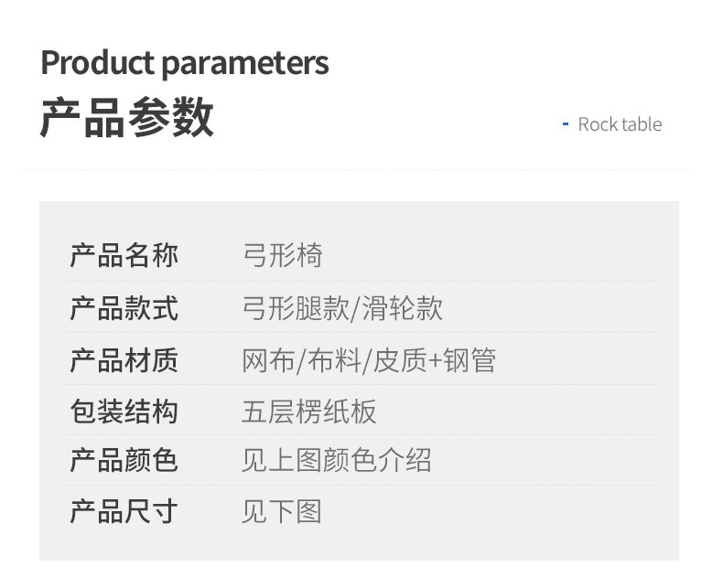Click the "Rock table" label
Viewport: 723px width, 588px height.
620,124
